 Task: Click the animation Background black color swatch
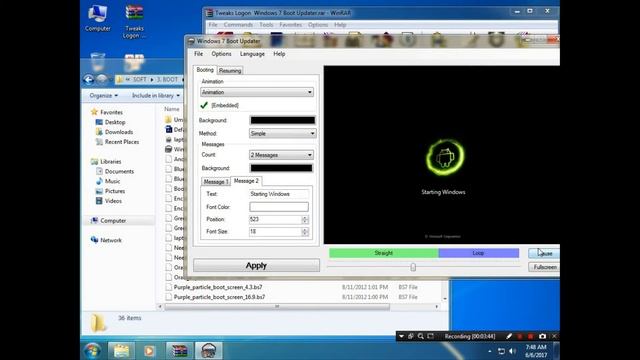pos(282,120)
